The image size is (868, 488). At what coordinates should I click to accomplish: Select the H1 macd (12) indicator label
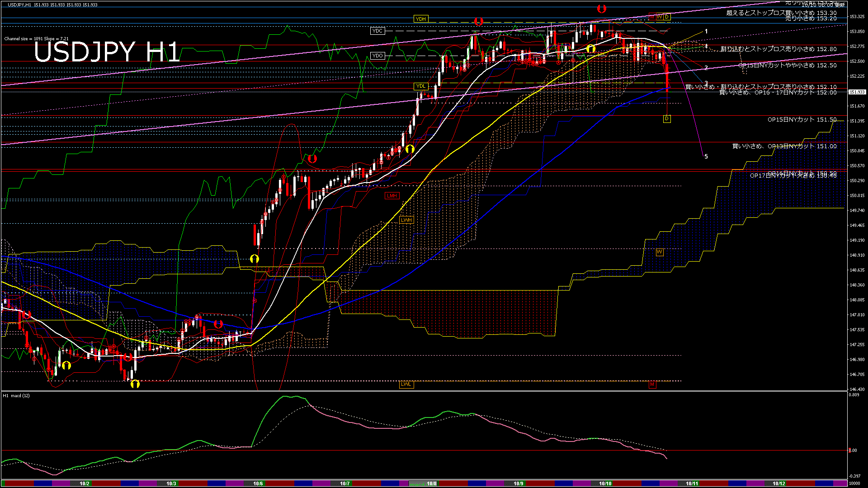point(17,396)
